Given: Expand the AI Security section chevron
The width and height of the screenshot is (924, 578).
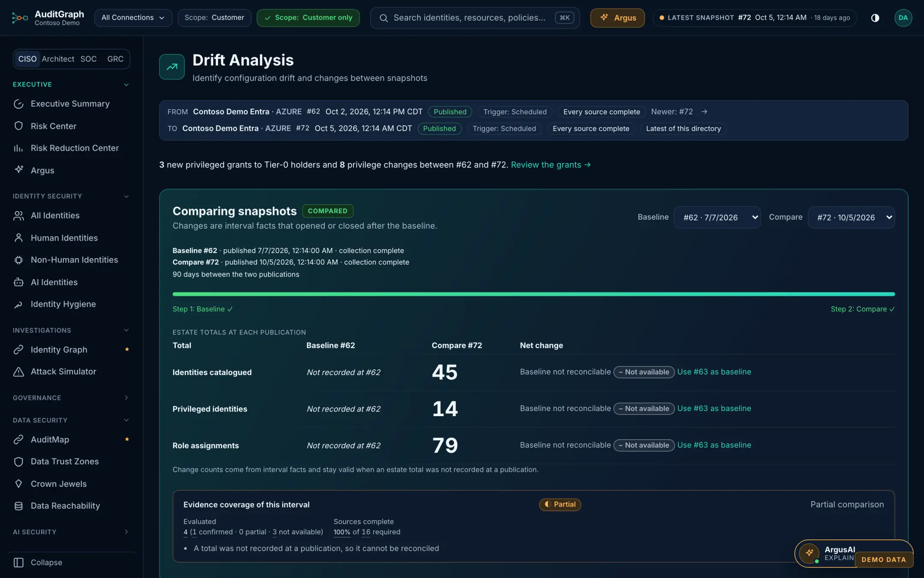Looking at the screenshot, I should tap(126, 532).
